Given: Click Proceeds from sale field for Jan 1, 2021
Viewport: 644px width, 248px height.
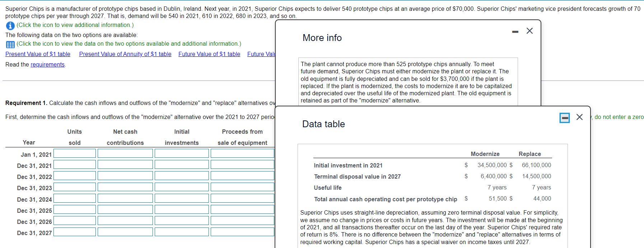Looking at the screenshot, I should [242, 153].
